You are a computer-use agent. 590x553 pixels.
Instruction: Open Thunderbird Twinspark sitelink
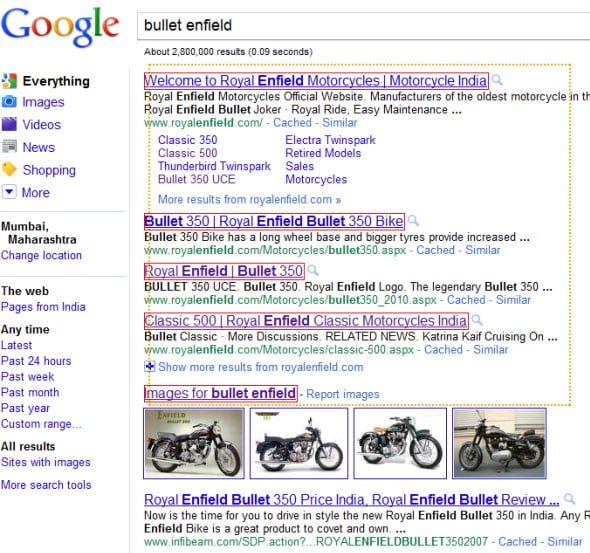click(x=214, y=166)
